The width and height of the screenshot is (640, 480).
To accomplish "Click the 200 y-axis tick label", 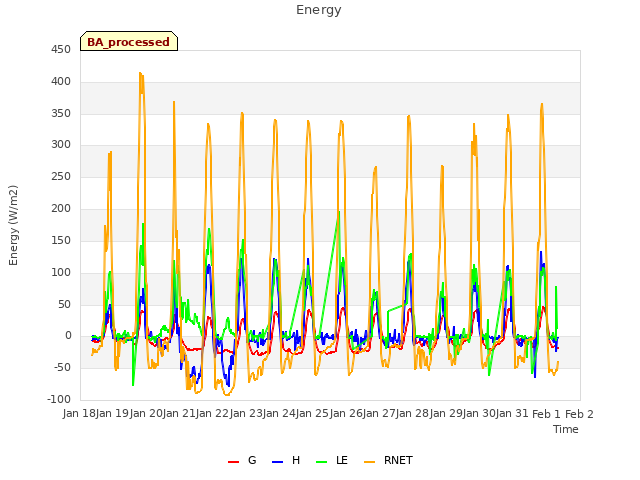I will point(61,209).
